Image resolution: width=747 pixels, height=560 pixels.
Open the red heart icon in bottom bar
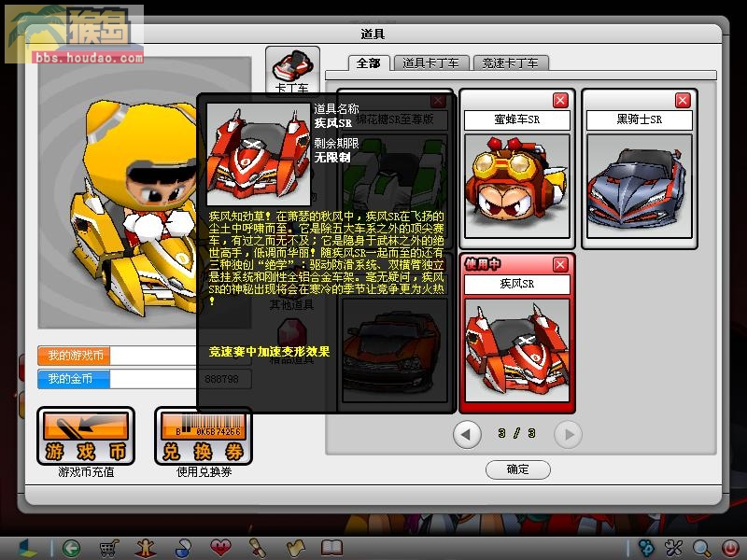click(x=220, y=548)
